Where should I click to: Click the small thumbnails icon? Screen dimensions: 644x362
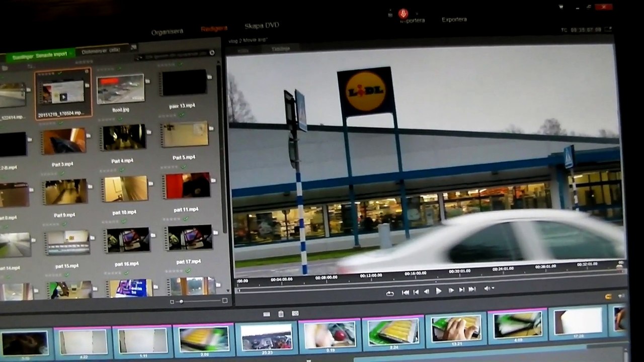point(172,302)
